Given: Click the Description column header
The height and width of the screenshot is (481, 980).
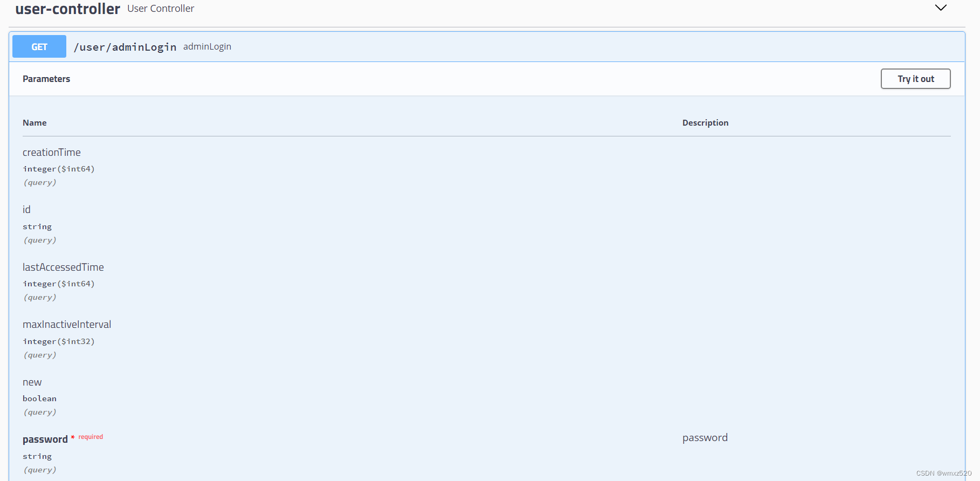Looking at the screenshot, I should click(705, 123).
